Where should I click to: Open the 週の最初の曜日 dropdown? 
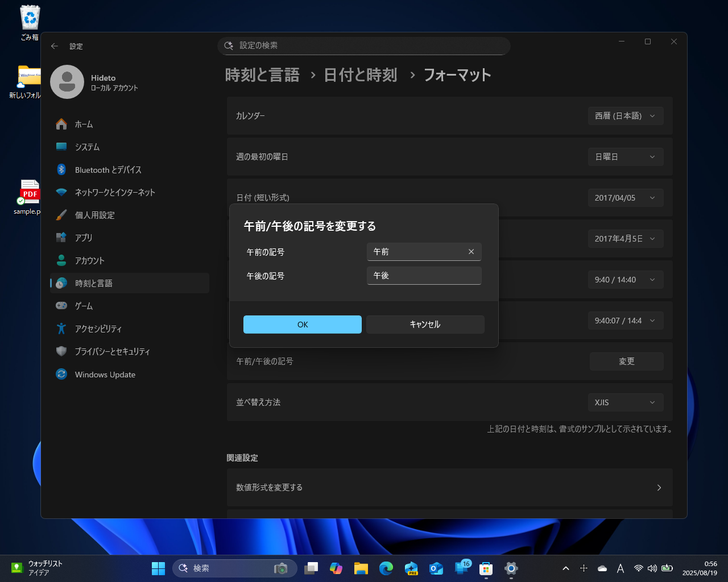pyautogui.click(x=626, y=157)
